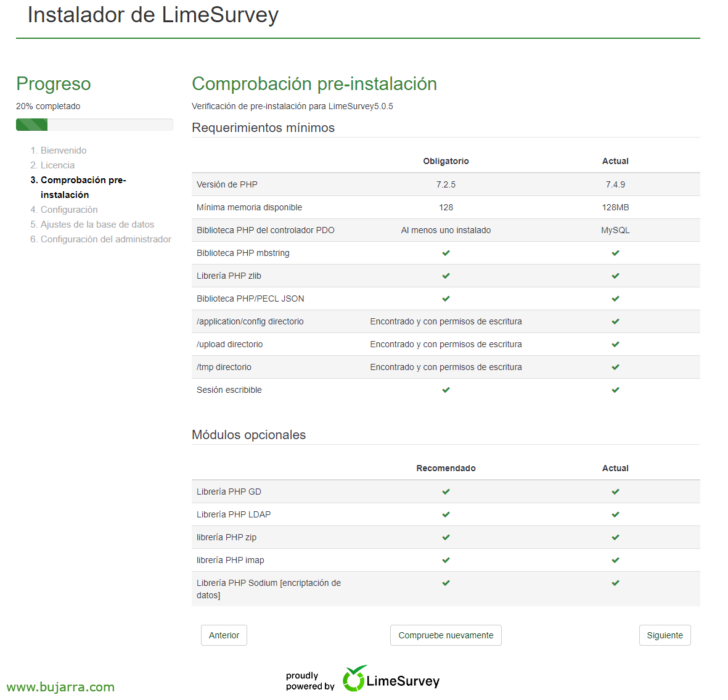
Task: Click the '/application/config directorio' label
Action: pyautogui.click(x=250, y=321)
